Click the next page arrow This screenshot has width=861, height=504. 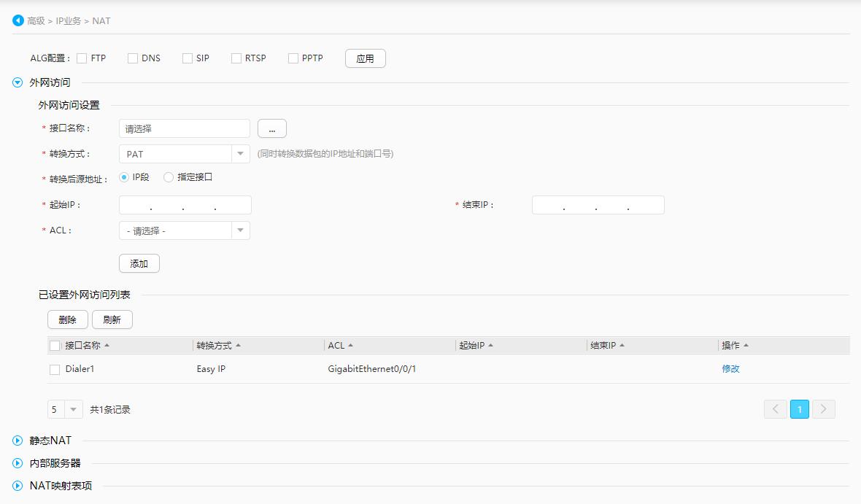tap(823, 409)
